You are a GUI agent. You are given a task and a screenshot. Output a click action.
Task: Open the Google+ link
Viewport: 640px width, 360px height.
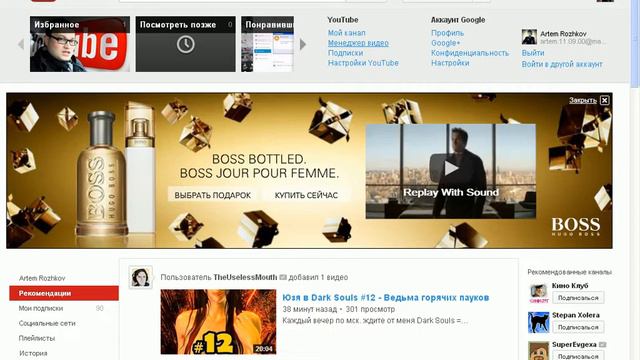(x=445, y=43)
